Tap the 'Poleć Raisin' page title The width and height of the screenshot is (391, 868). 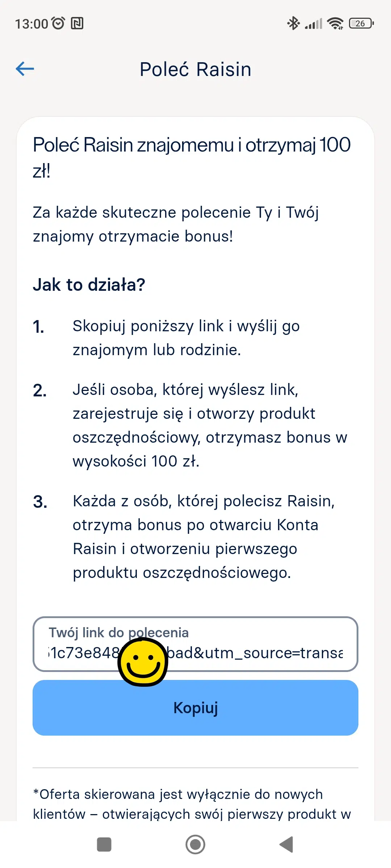point(195,69)
